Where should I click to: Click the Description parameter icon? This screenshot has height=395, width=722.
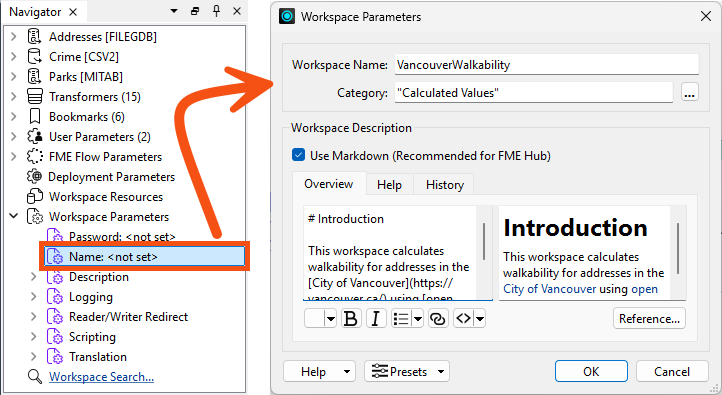(x=55, y=277)
